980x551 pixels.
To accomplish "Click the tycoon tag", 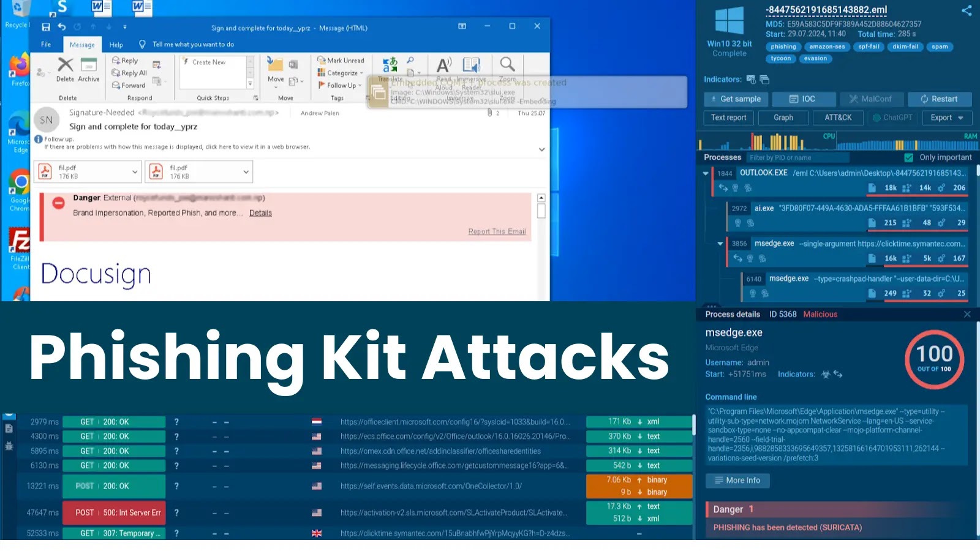I will [780, 59].
